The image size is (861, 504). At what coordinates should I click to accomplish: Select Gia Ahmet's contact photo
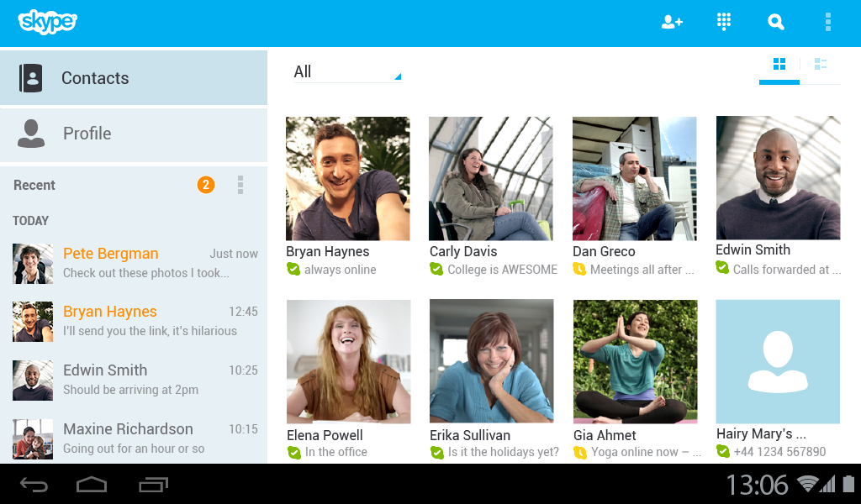(x=636, y=361)
